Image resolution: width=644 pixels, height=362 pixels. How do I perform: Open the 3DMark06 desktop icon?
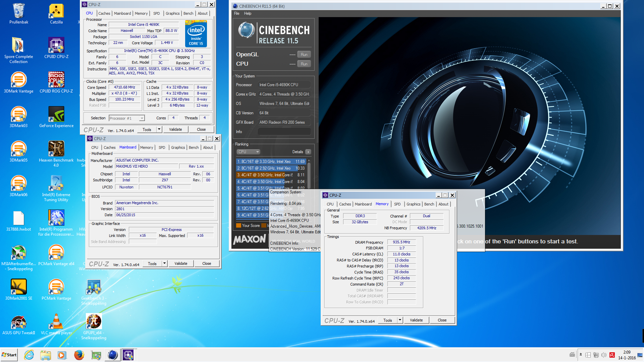coord(19,186)
